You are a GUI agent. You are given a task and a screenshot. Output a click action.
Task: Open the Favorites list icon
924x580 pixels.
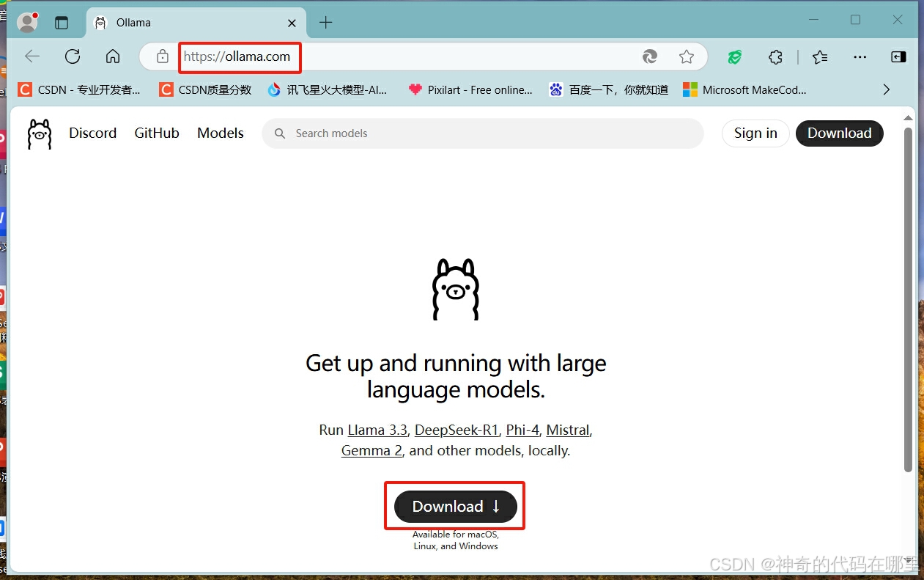tap(821, 56)
